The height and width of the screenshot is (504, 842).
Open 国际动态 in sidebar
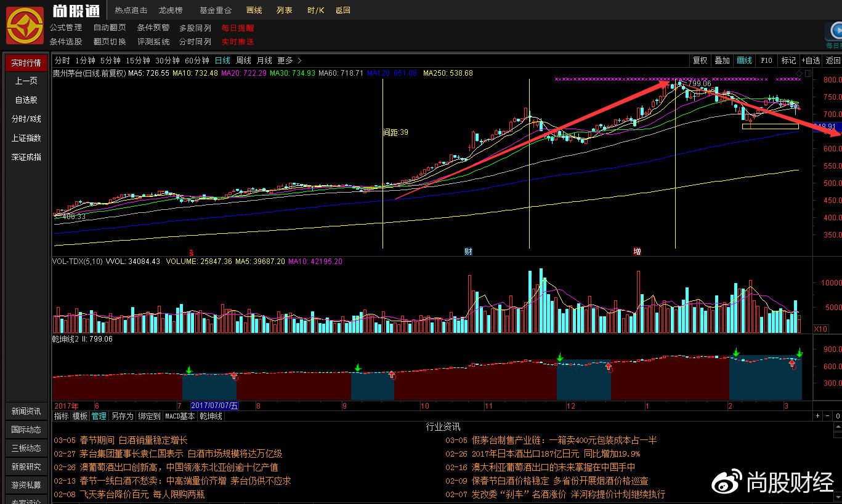[26, 430]
